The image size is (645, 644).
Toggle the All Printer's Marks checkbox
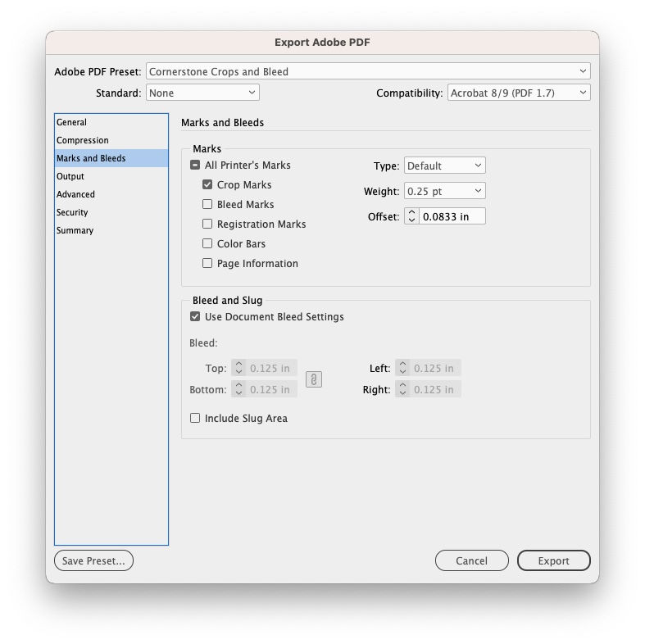click(x=195, y=166)
